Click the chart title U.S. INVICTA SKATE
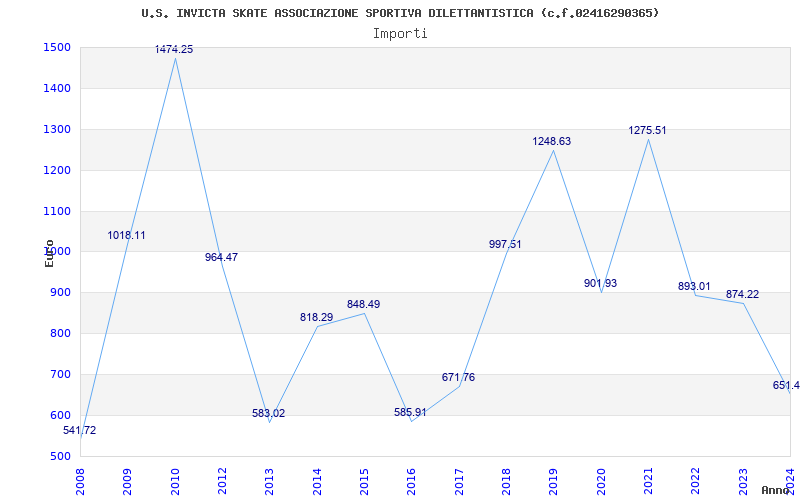 click(400, 13)
